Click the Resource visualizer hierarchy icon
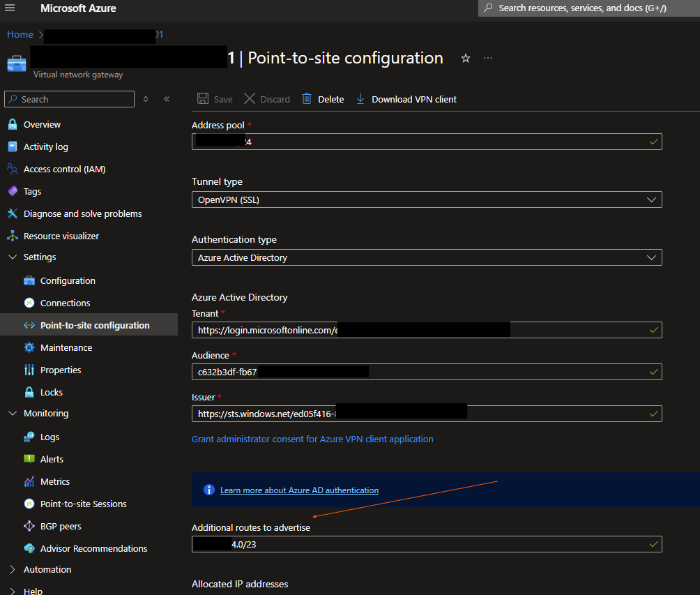Viewport: 700px width, 595px height. [x=13, y=236]
